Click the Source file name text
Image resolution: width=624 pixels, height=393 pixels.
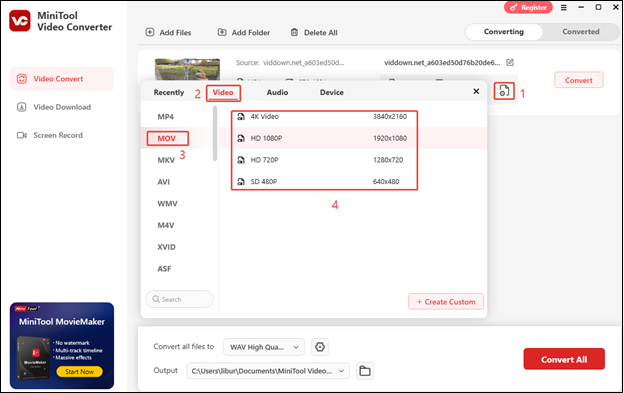pyautogui.click(x=304, y=62)
